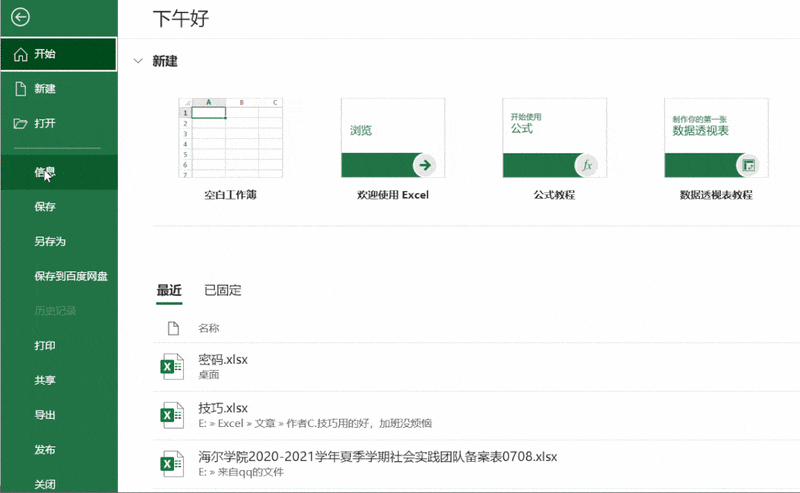Click the 名称 column header
Screen dimensions: 800x493
209,328
